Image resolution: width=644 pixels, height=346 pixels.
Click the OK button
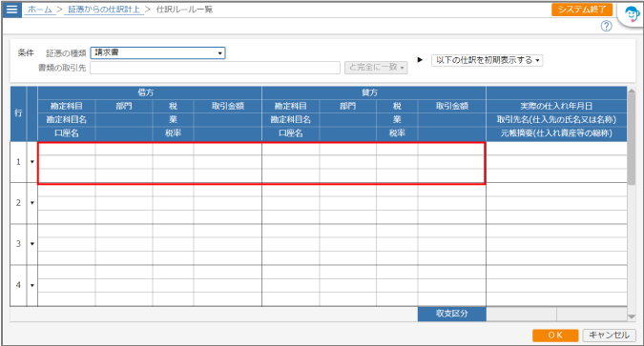tap(555, 335)
